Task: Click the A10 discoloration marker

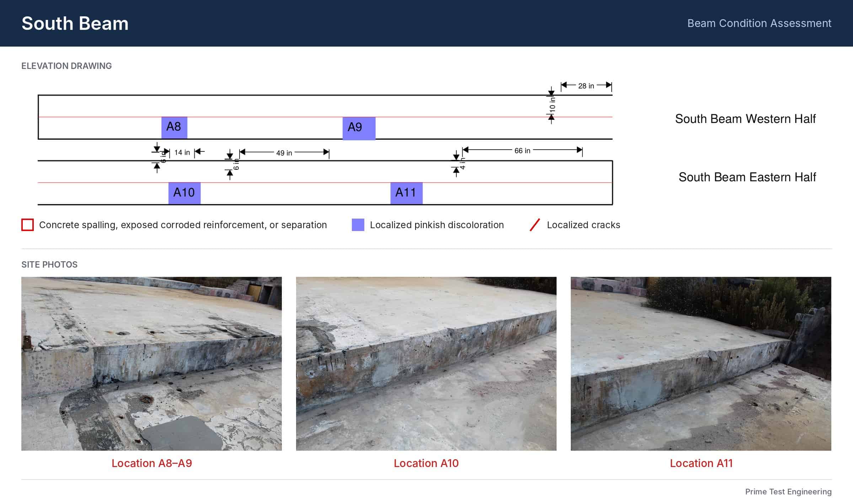Action: point(184,193)
